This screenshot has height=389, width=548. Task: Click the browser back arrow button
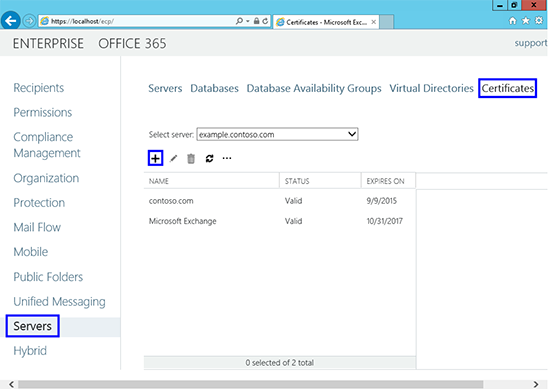(x=11, y=21)
